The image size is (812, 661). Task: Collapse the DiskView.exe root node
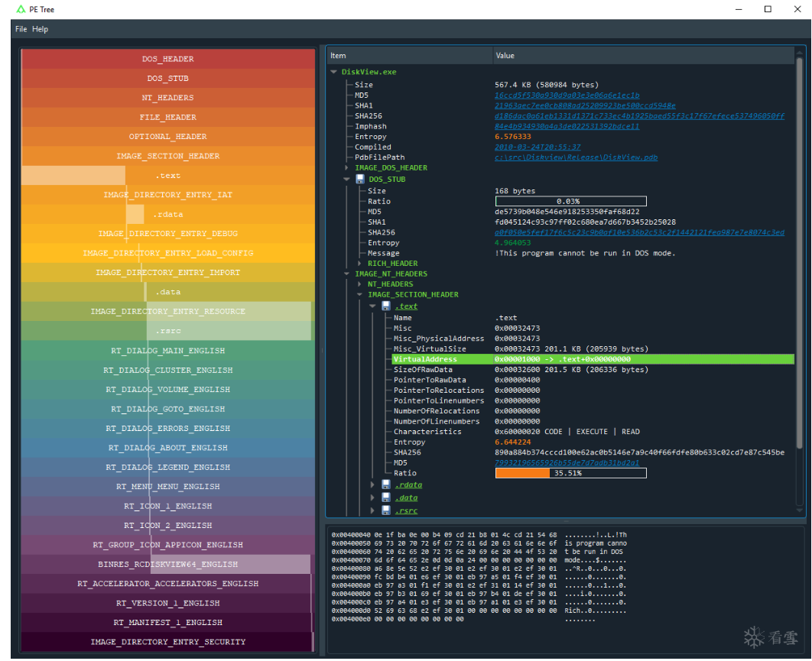(334, 72)
